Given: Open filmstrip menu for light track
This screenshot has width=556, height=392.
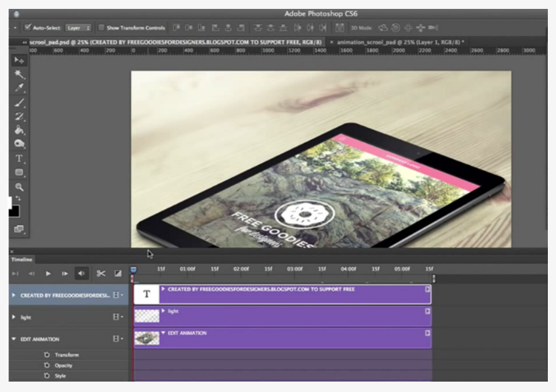Looking at the screenshot, I should pyautogui.click(x=118, y=317).
